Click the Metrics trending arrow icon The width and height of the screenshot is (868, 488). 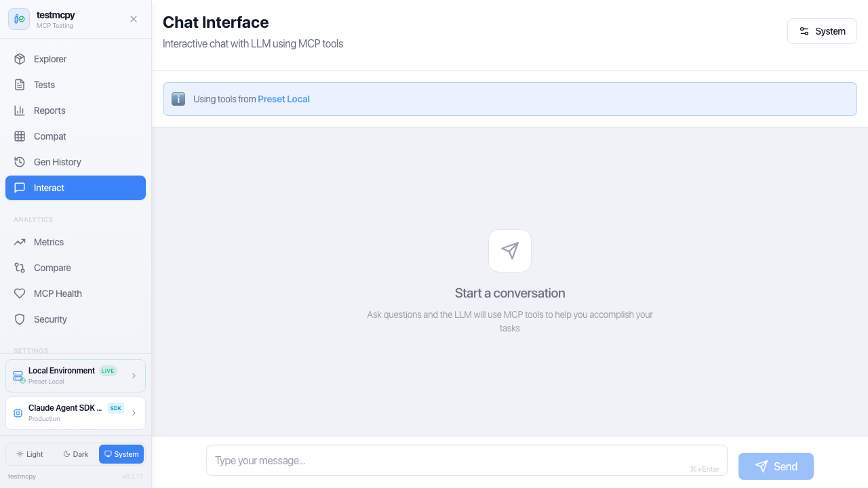tap(20, 242)
